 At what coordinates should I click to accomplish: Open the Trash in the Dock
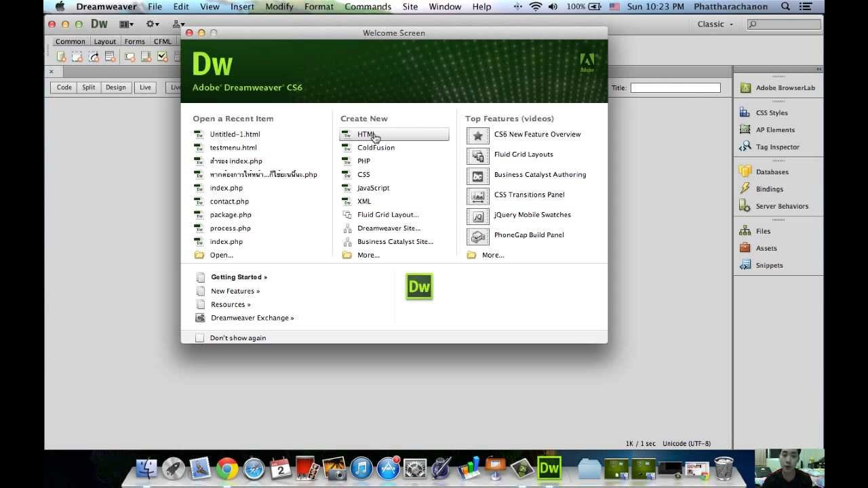tap(724, 468)
